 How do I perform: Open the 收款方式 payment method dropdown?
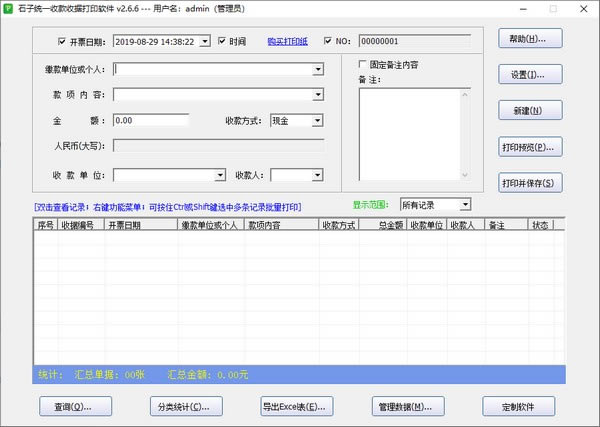click(x=317, y=120)
